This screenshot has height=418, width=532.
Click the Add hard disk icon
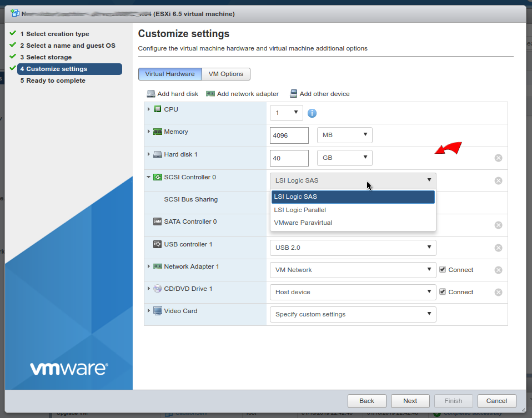pos(151,94)
